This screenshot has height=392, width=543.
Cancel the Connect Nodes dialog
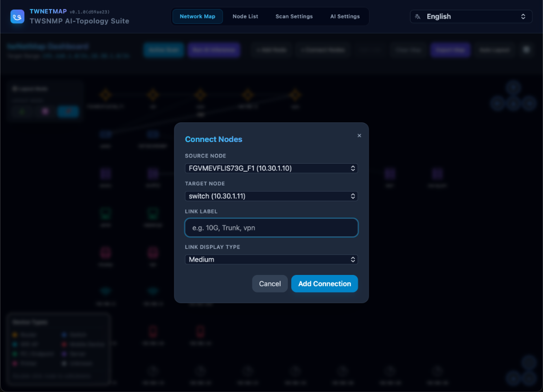click(x=270, y=284)
